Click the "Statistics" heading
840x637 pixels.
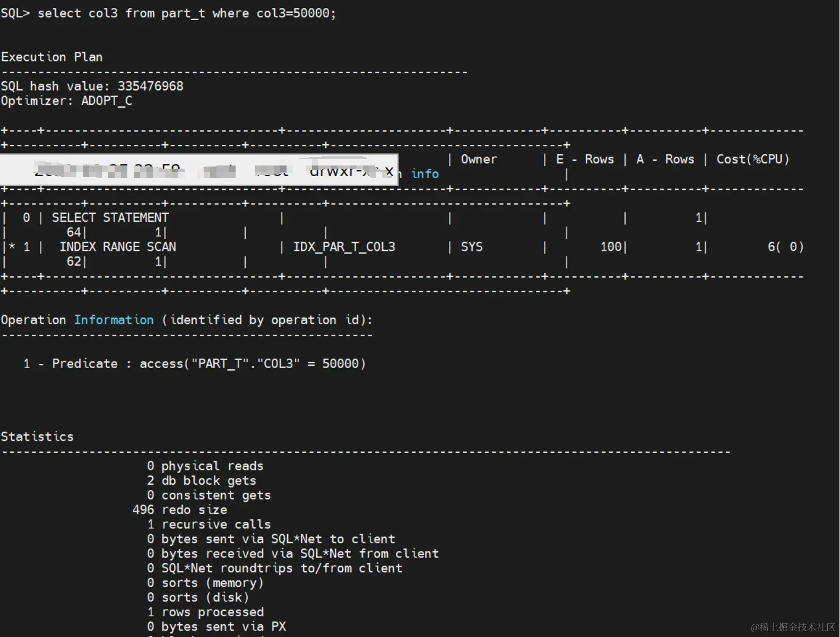37,437
